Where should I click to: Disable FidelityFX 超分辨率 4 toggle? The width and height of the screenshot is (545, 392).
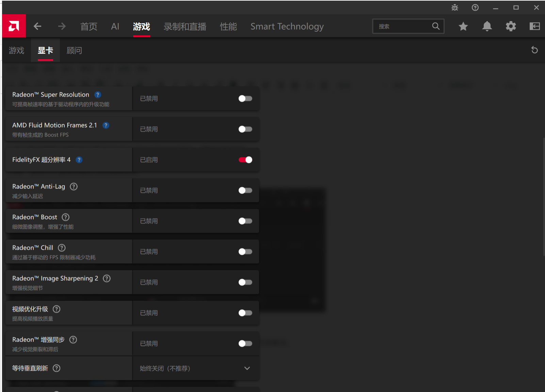click(x=245, y=160)
